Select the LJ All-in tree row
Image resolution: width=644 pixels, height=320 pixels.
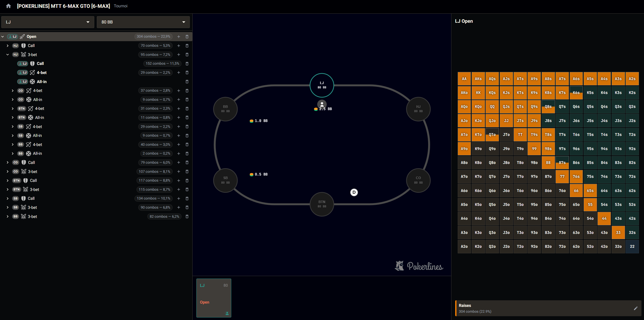click(x=96, y=82)
